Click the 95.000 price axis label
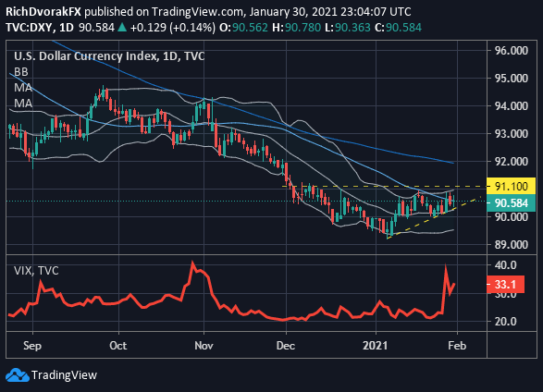The height and width of the screenshot is (392, 543). tap(512, 79)
